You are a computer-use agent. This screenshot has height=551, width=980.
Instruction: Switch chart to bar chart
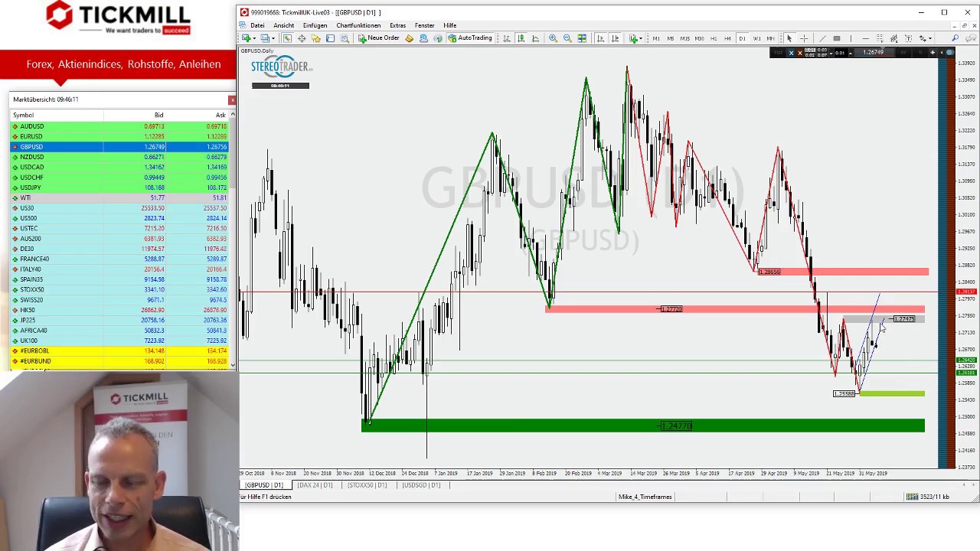tap(505, 38)
